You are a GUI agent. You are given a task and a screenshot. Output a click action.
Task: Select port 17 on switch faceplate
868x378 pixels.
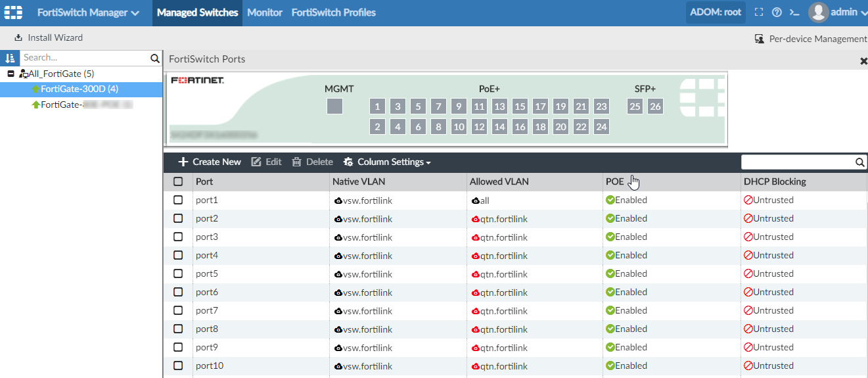pos(540,106)
